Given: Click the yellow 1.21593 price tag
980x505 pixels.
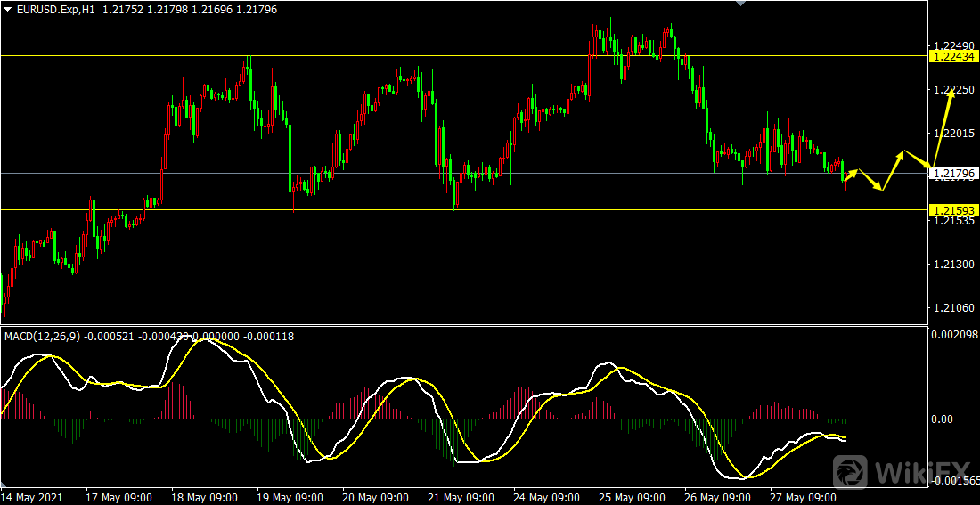Looking at the screenshot, I should [x=953, y=210].
